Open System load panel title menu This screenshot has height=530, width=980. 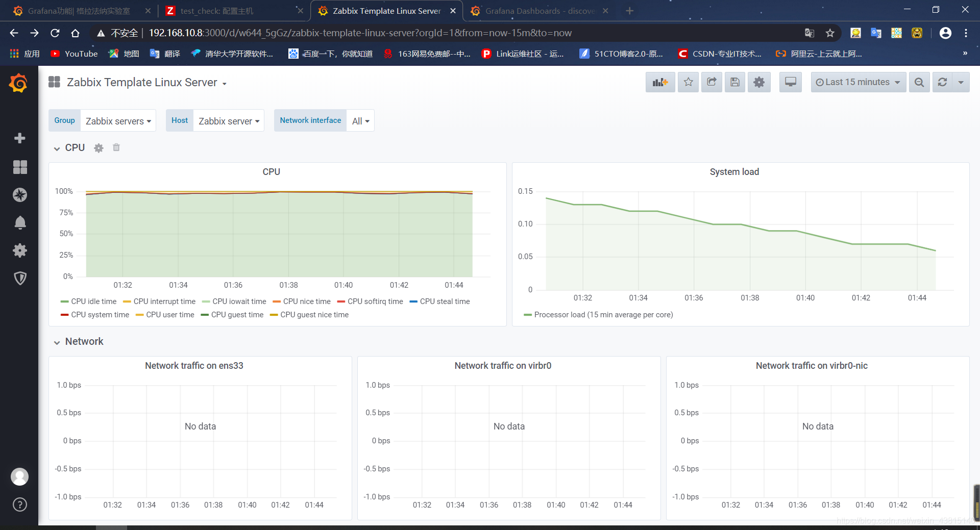point(734,172)
